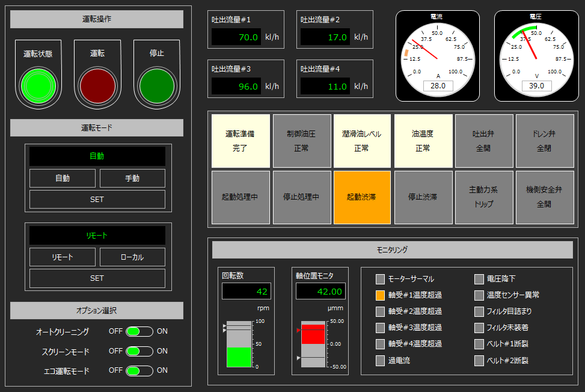Toggle the スクリーンモード switch

click(139, 351)
